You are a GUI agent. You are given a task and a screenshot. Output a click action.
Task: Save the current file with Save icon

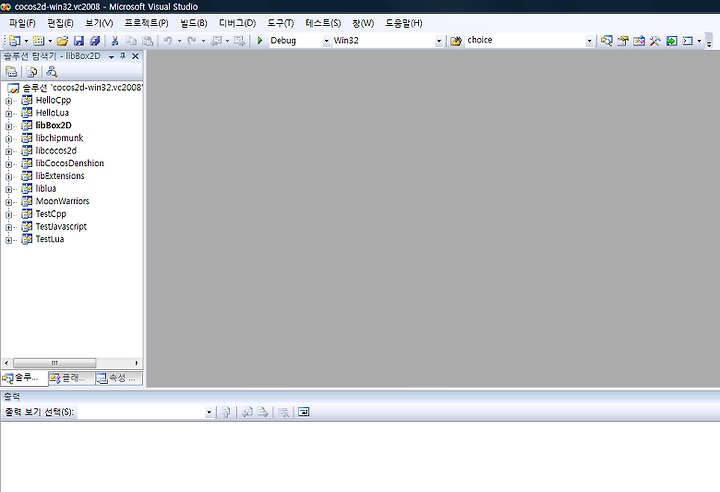coord(79,41)
